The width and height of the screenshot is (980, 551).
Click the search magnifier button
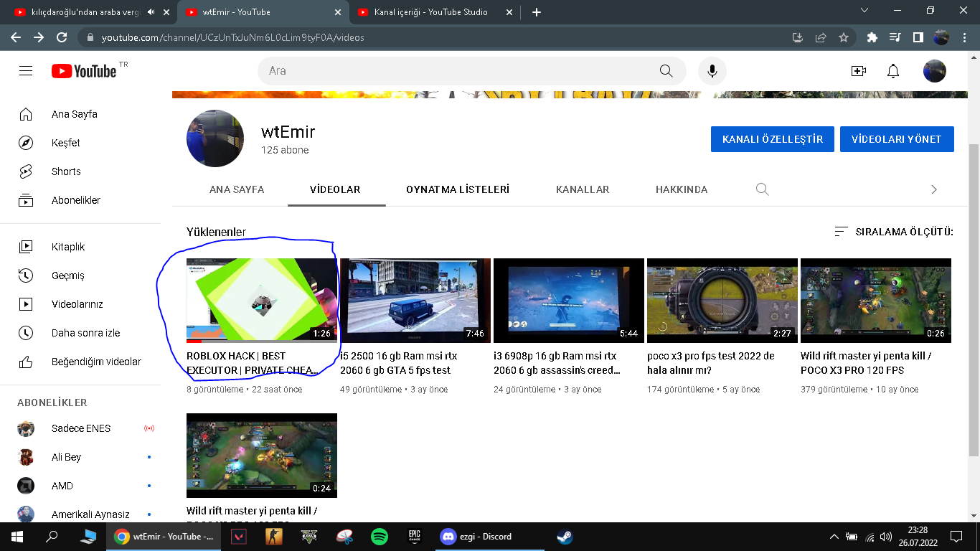[x=666, y=71]
